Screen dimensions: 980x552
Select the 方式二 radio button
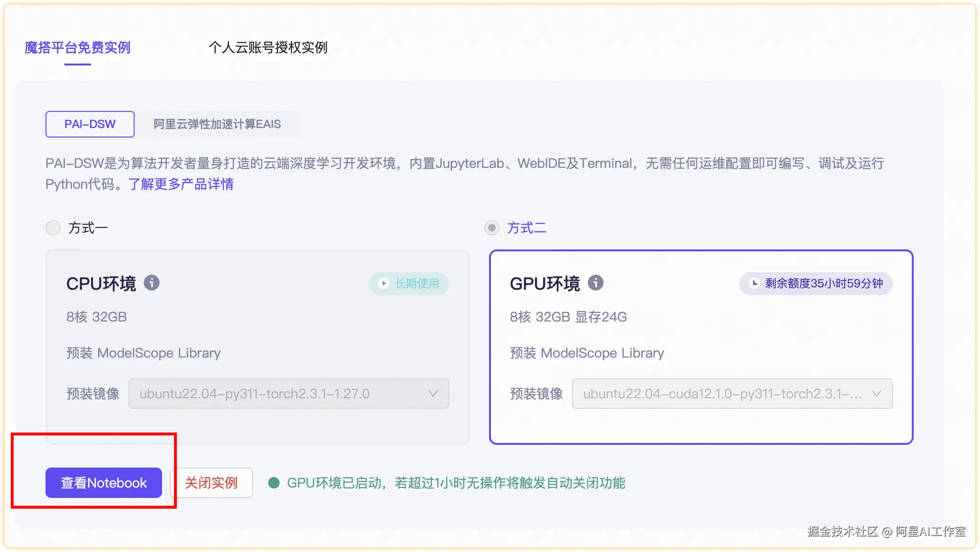point(492,228)
